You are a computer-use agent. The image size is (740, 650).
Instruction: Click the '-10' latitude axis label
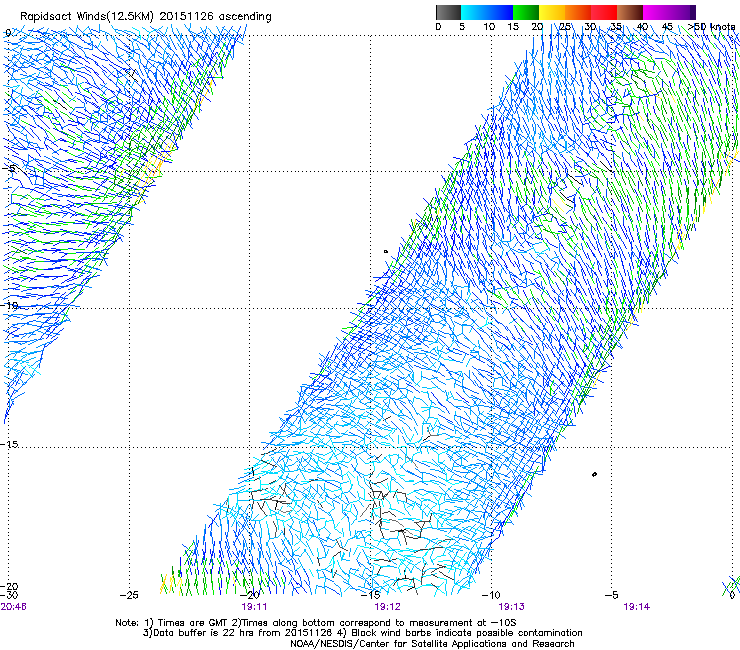(x=10, y=305)
